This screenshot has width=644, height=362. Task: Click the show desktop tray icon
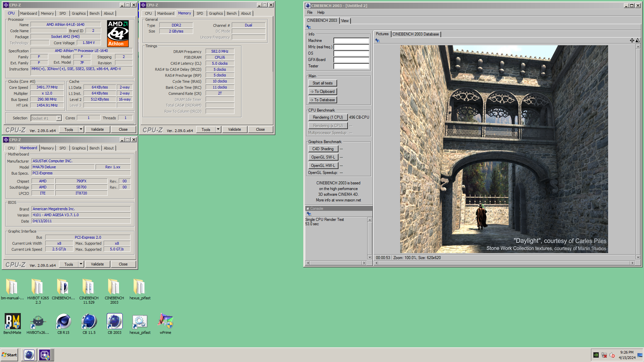click(x=640, y=355)
